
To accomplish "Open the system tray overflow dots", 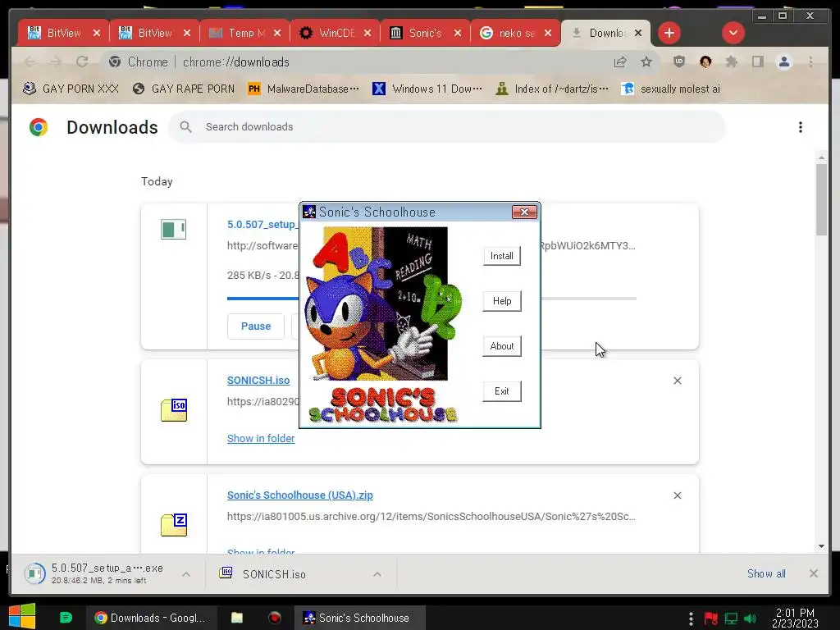I will tap(691, 619).
